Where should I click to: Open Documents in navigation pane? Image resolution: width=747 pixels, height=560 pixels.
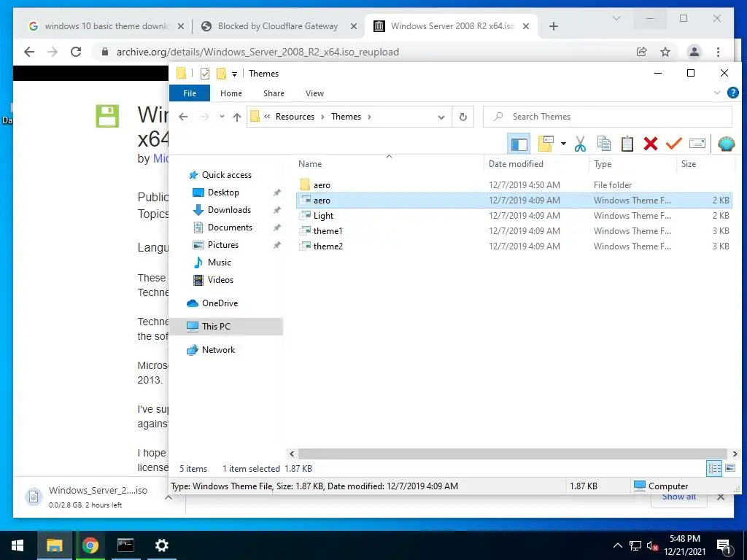tap(230, 227)
